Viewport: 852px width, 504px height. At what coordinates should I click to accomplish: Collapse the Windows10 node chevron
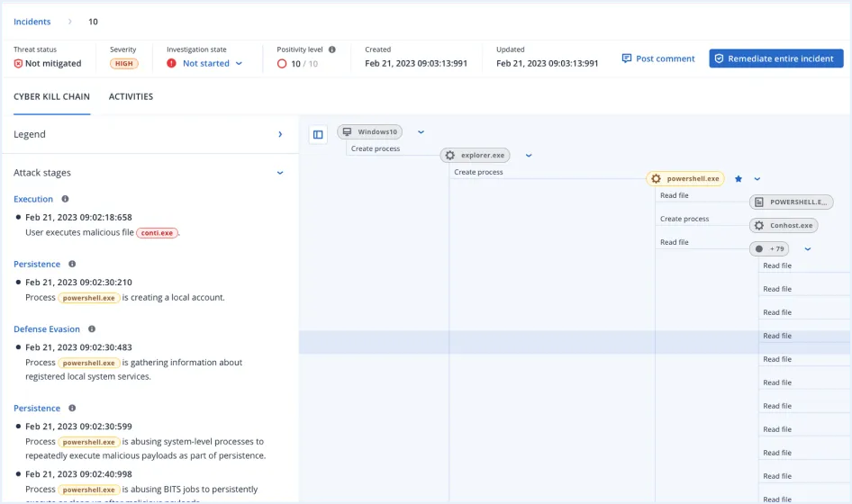tap(421, 131)
